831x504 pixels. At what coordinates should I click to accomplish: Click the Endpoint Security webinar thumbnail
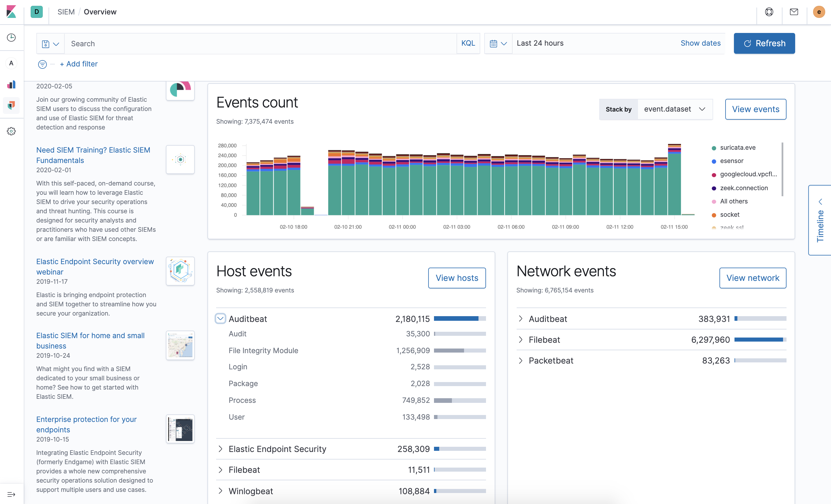(x=180, y=271)
